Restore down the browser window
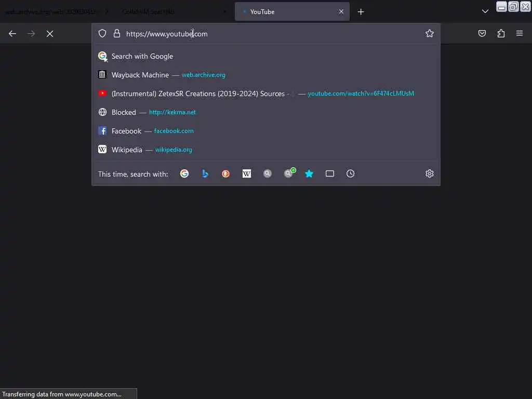532x399 pixels. 513,7
